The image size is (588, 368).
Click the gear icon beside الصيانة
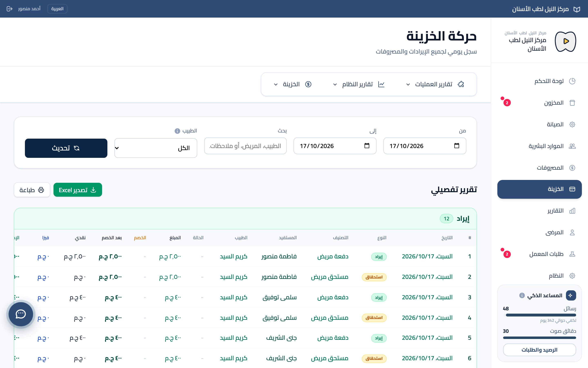572,124
